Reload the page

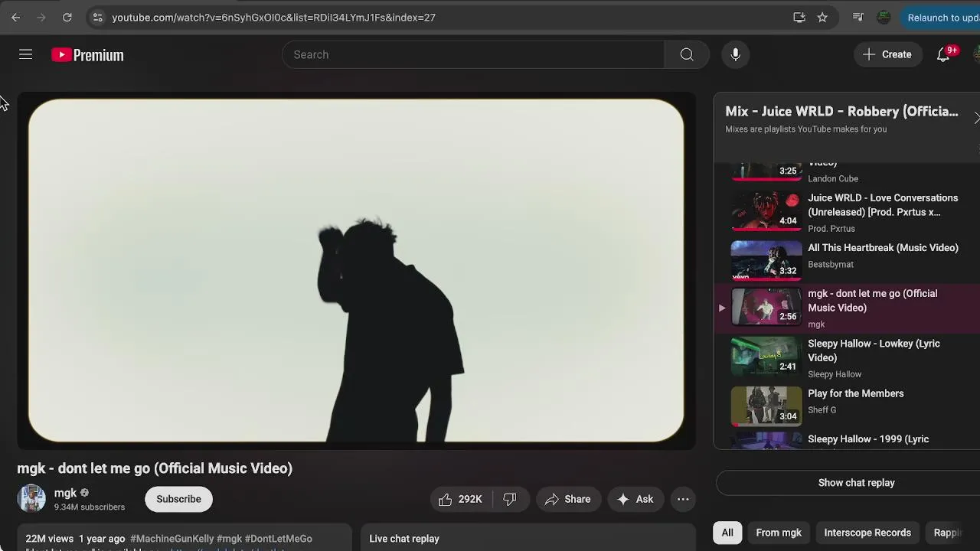tap(67, 17)
